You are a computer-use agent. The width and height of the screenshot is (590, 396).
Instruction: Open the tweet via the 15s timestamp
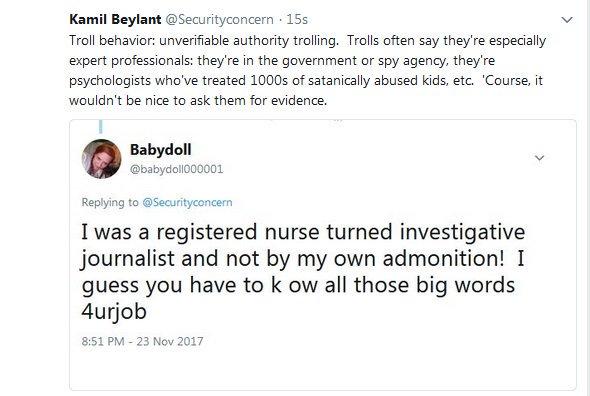[x=297, y=19]
